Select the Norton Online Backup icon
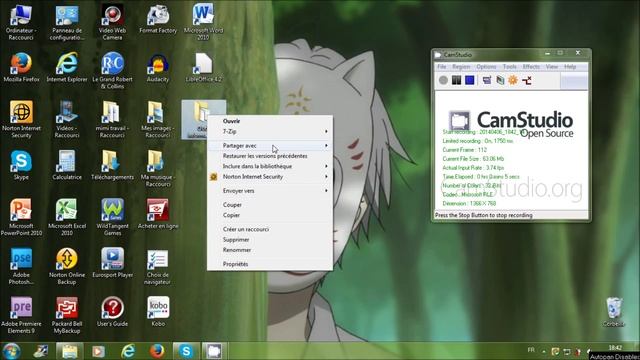The height and width of the screenshot is (360, 640). 67,266
